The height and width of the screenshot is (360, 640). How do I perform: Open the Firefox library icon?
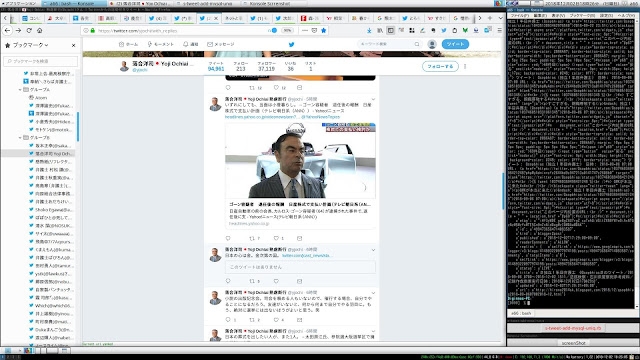(380, 31)
